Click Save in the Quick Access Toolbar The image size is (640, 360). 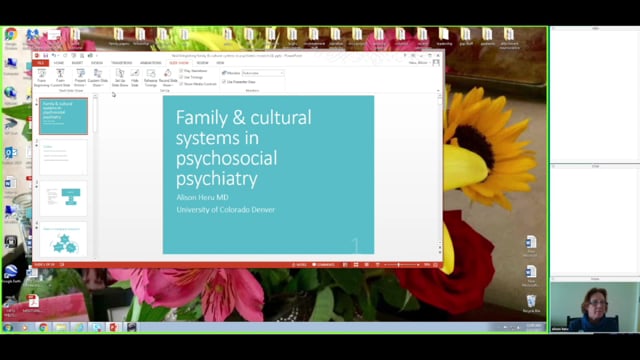[x=45, y=56]
